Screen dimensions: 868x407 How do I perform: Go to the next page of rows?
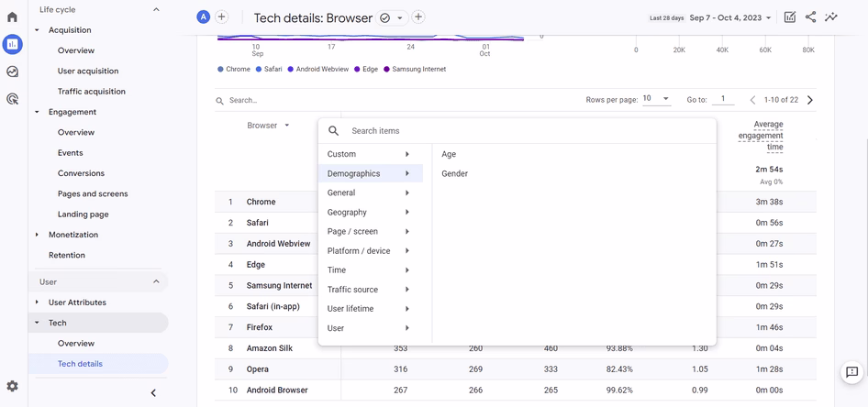[x=810, y=100]
